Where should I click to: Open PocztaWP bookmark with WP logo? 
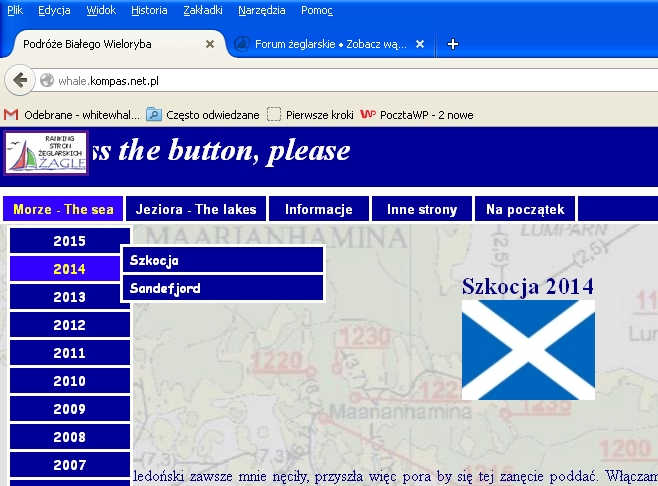tap(417, 115)
